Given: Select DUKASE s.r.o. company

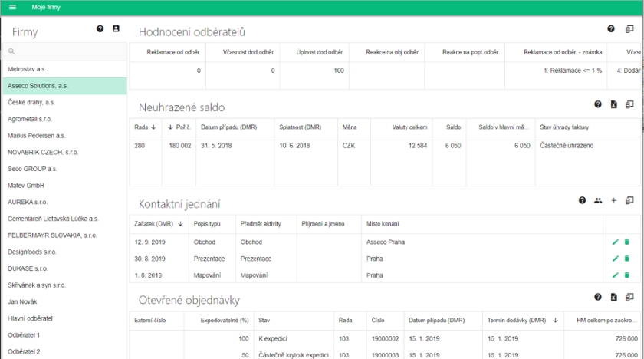Looking at the screenshot, I should point(65,268).
